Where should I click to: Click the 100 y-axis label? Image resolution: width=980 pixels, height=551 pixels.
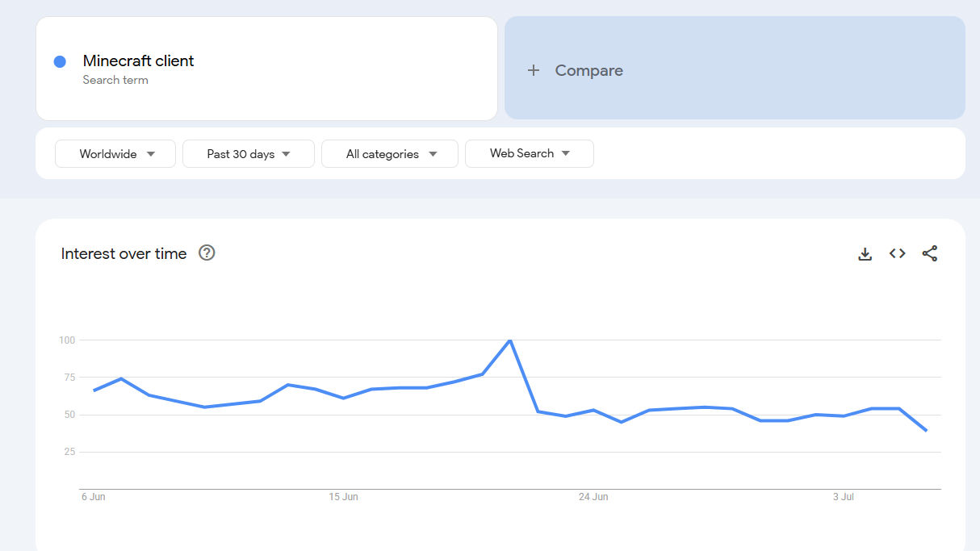pyautogui.click(x=67, y=340)
